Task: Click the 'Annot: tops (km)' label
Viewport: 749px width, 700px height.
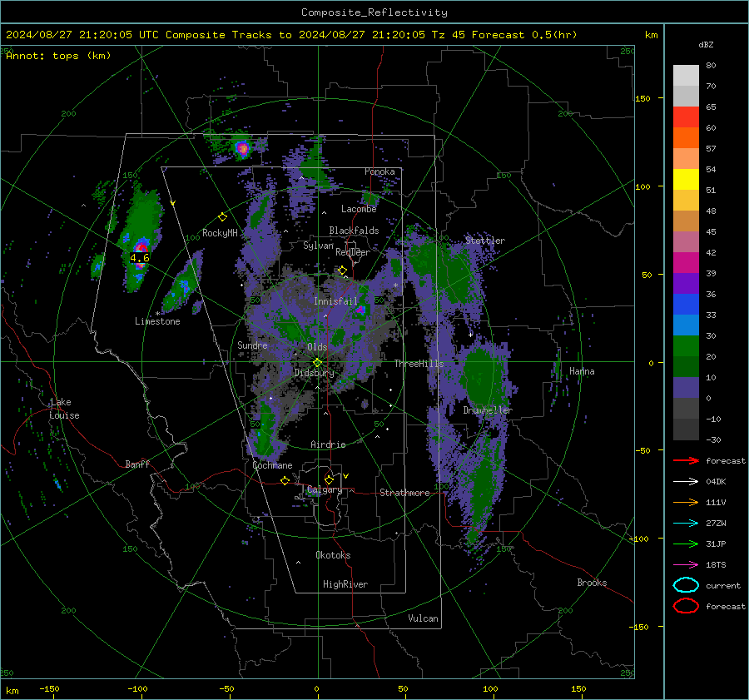Action: [x=58, y=56]
